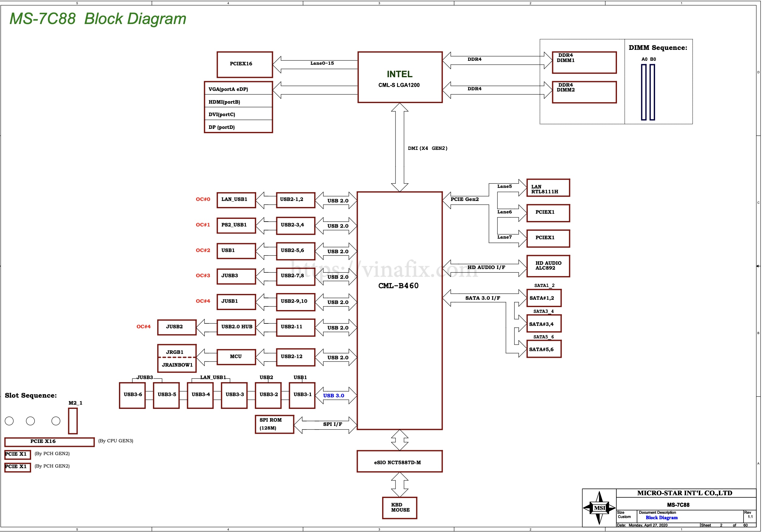This screenshot has width=763, height=532.
Task: Click the A0 DIMM slot bar
Action: pos(644,92)
